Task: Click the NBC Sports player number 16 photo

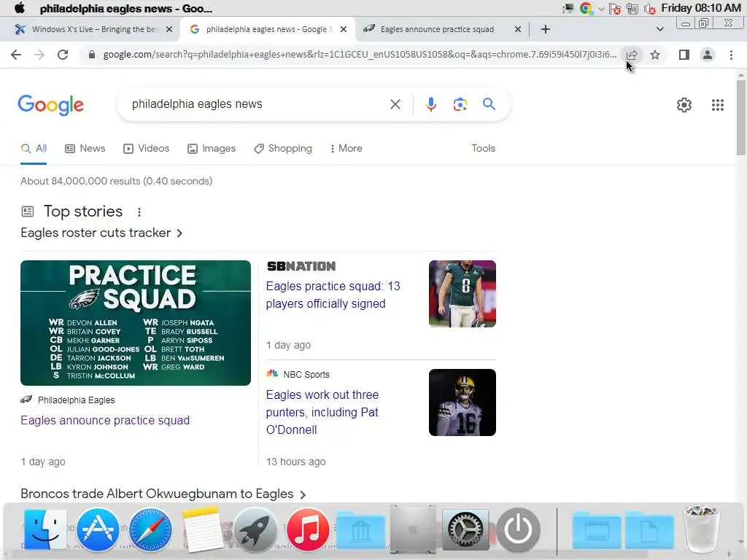Action: [462, 402]
